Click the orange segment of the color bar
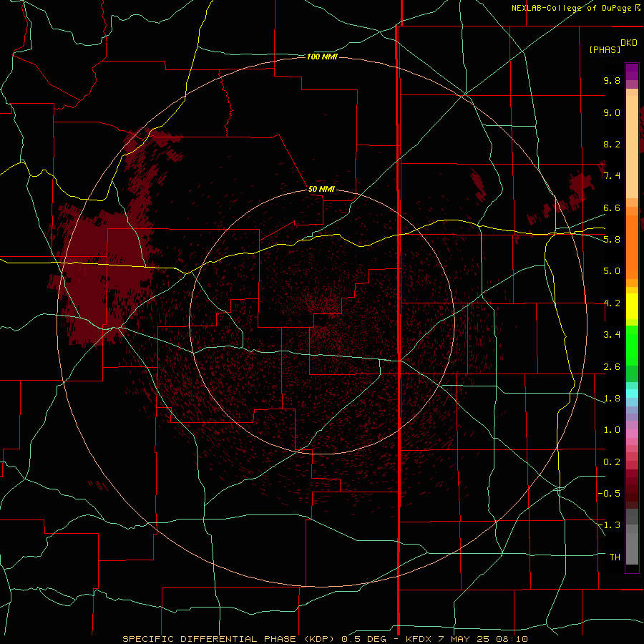The height and width of the screenshot is (644, 644). coord(632,248)
